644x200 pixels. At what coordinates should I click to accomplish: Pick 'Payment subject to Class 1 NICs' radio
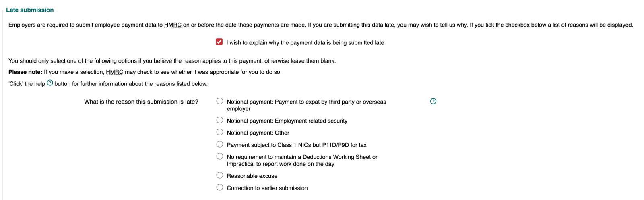220,144
